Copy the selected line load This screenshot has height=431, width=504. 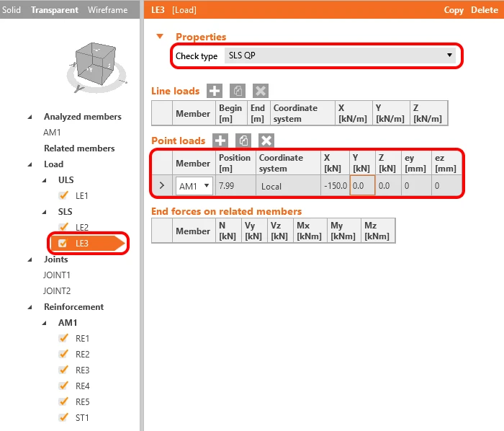[238, 91]
